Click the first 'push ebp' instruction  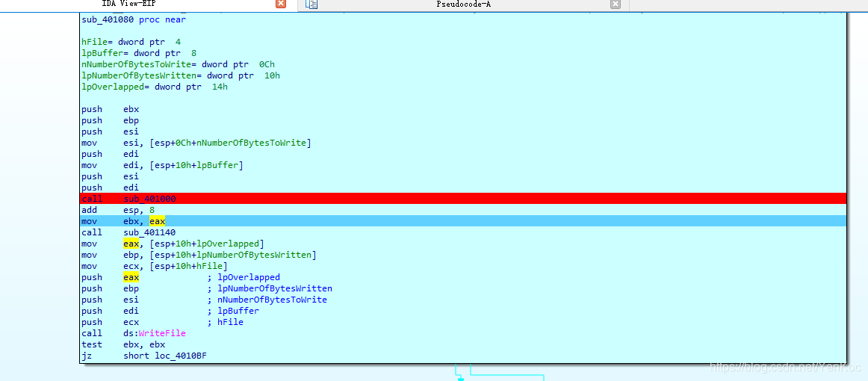[x=110, y=120]
